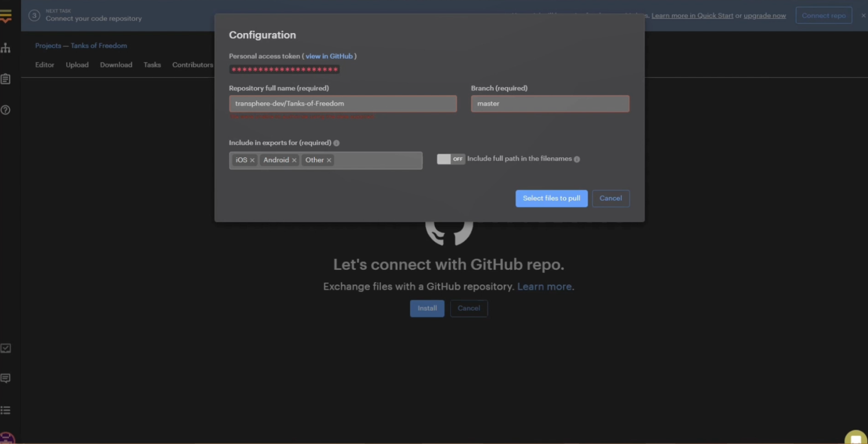Click Select files to pull button
The width and height of the screenshot is (868, 444).
(552, 198)
